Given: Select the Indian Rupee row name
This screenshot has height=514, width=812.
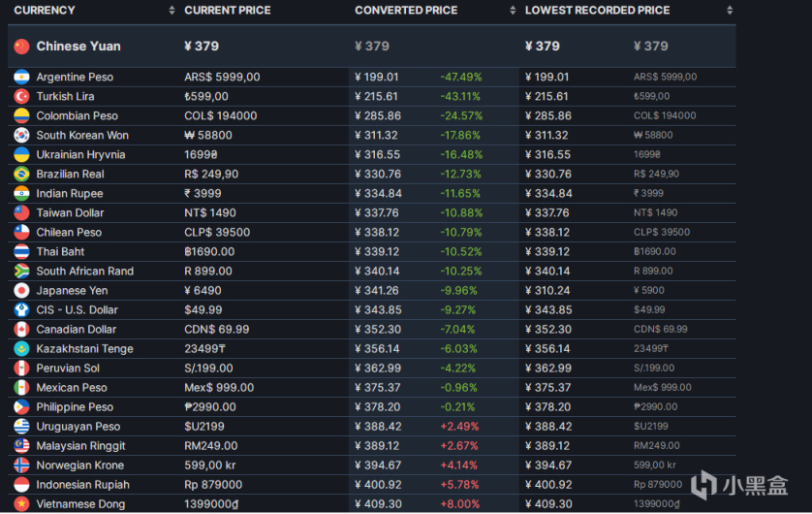Looking at the screenshot, I should click(71, 194).
